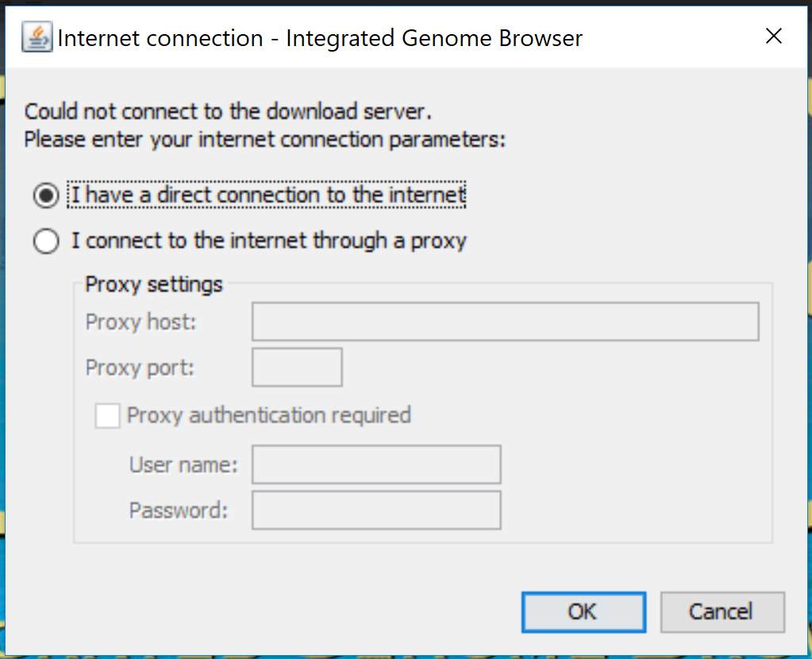The width and height of the screenshot is (812, 659).
Task: Click the 'Proxy authentication required' label text
Action: click(x=269, y=415)
